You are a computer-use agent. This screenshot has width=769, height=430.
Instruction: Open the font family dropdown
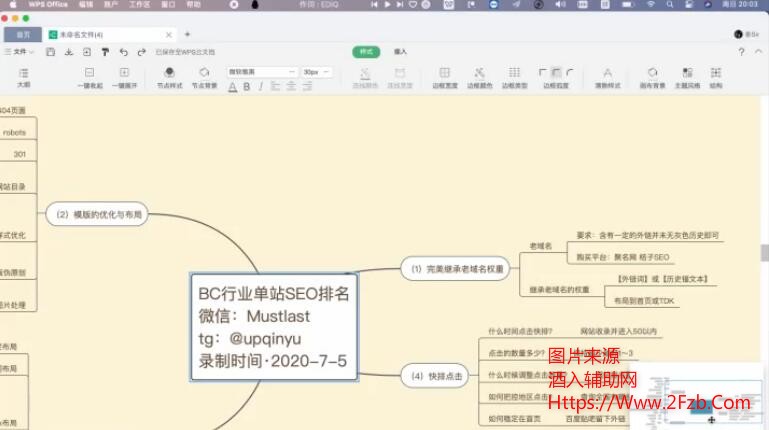(262, 72)
